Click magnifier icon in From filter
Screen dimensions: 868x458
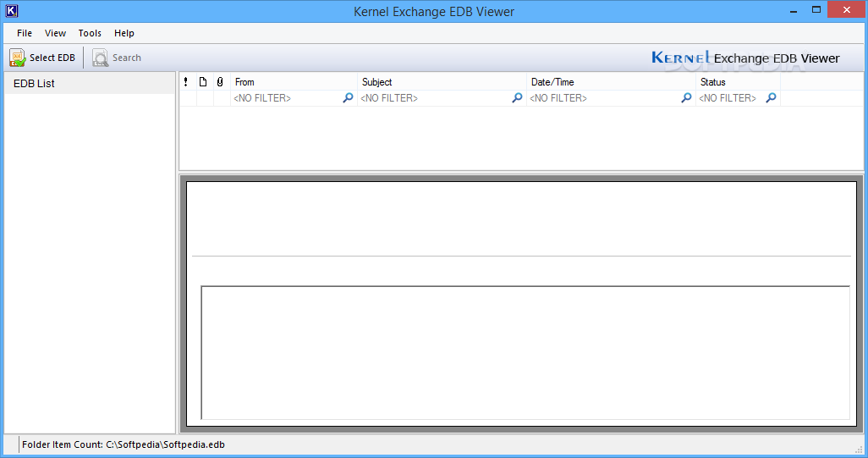(349, 98)
